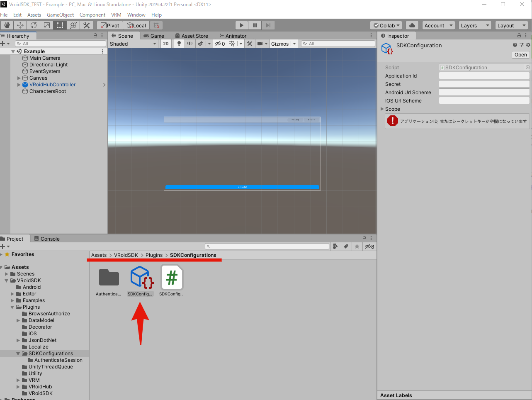
Task: Expand the Scope property
Action: point(382,109)
